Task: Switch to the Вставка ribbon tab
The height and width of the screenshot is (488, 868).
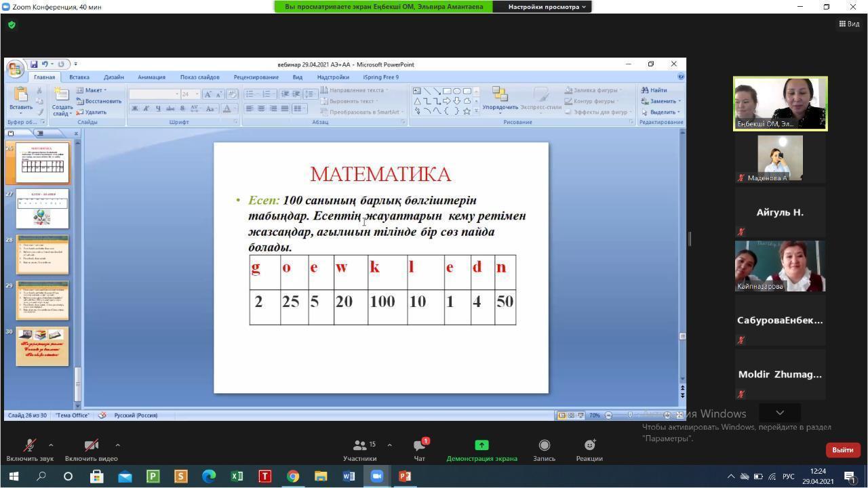Action: coord(79,77)
